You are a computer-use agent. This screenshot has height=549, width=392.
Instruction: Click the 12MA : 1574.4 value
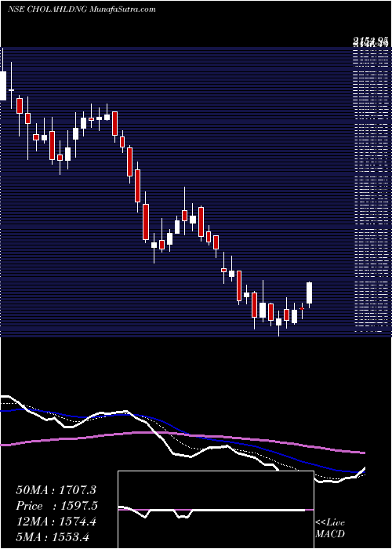(x=56, y=522)
